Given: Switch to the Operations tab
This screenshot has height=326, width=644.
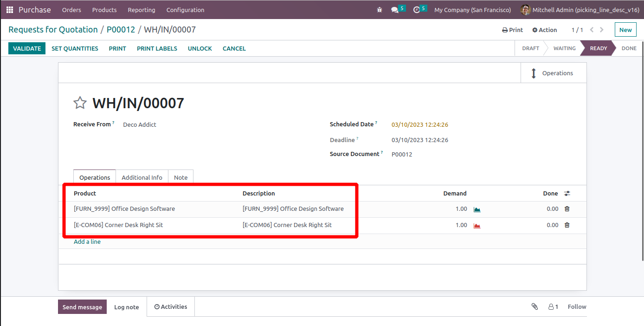Looking at the screenshot, I should [95, 177].
